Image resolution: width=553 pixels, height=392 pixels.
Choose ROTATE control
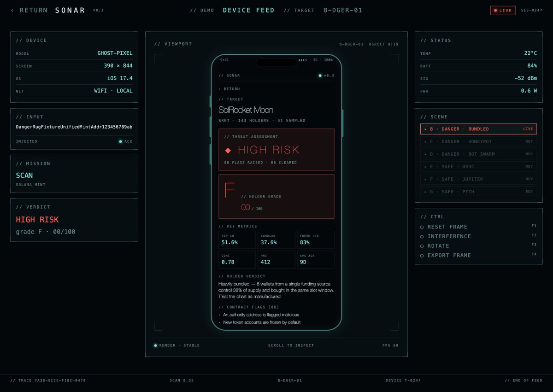pyautogui.click(x=478, y=246)
